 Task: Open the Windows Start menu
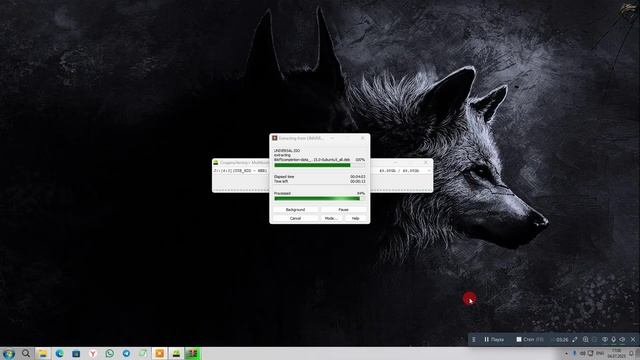[x=9, y=353]
